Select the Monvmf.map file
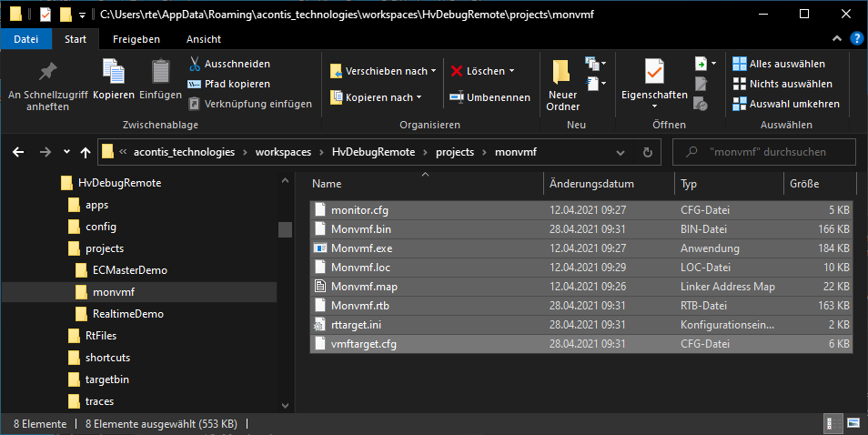This screenshot has height=435, width=868. 580,287
